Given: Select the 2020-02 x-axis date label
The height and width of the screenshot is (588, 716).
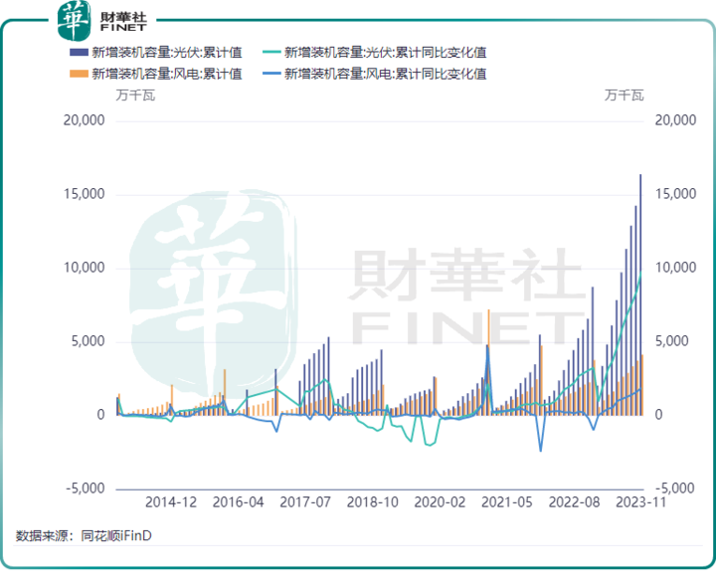Looking at the screenshot, I should pyautogui.click(x=439, y=502).
